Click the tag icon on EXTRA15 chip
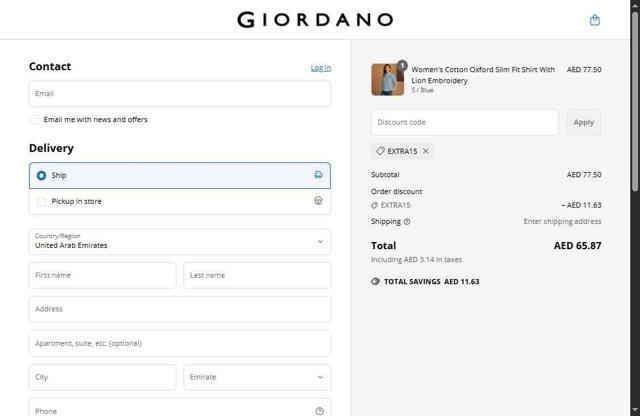 (380, 151)
